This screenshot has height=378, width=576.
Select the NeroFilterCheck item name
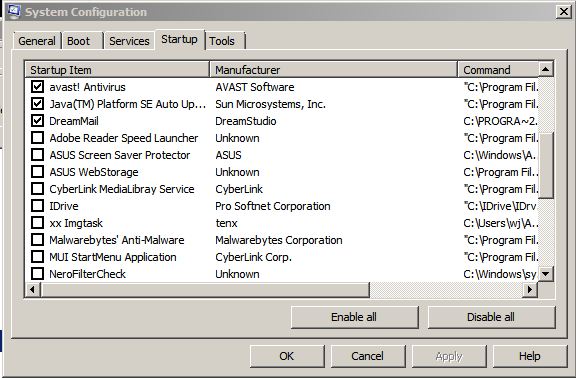click(87, 274)
